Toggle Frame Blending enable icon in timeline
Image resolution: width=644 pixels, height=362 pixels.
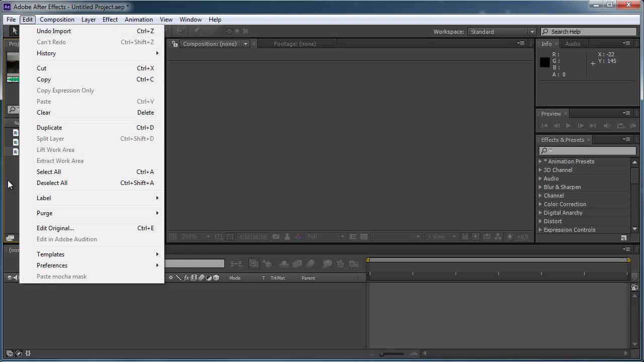[x=297, y=263]
